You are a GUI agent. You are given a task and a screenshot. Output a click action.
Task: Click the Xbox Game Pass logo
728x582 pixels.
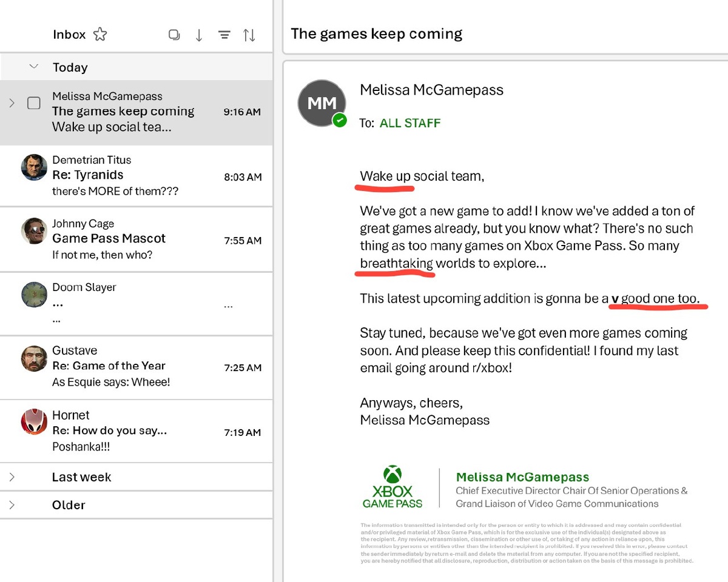tap(393, 487)
